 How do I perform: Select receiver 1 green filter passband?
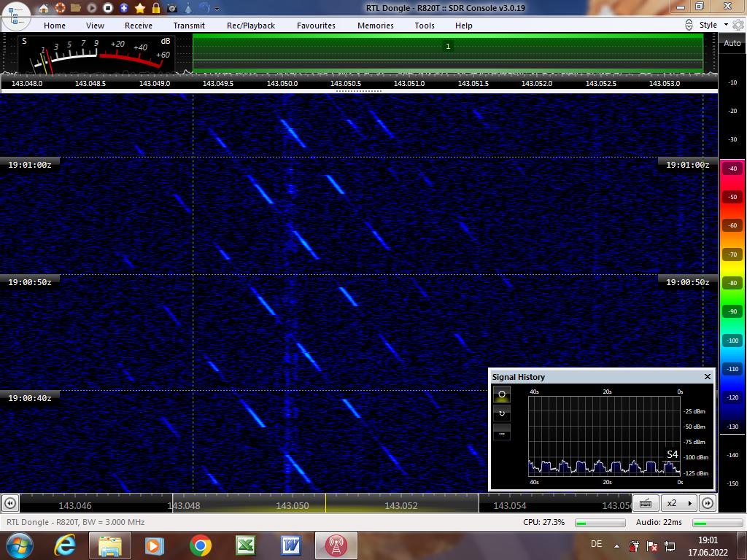[448, 53]
